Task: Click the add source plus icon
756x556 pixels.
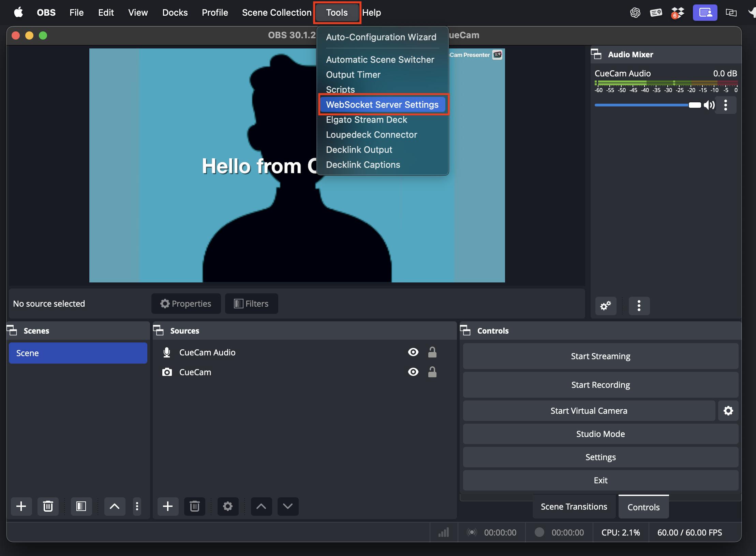Action: [x=168, y=506]
